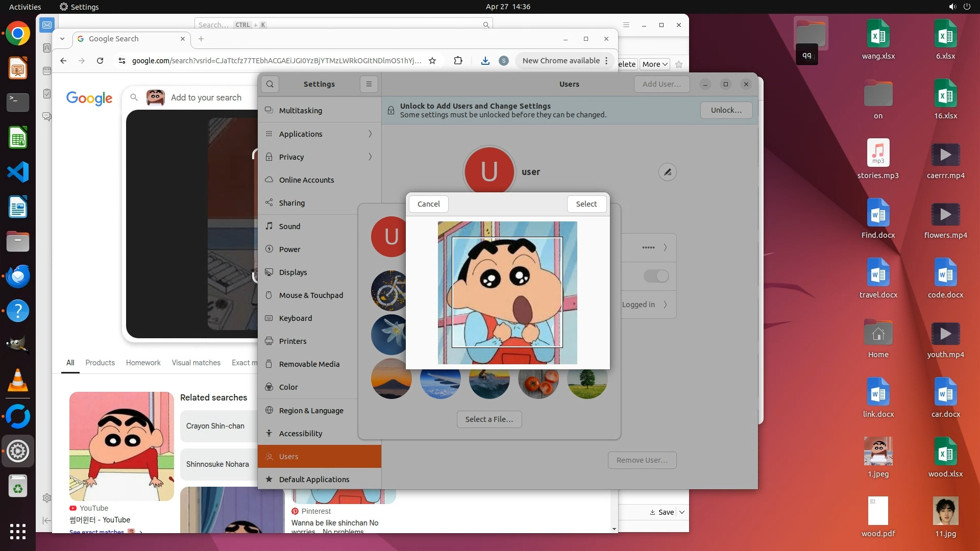
Task: Switch to Visual matches tab
Action: click(x=196, y=363)
